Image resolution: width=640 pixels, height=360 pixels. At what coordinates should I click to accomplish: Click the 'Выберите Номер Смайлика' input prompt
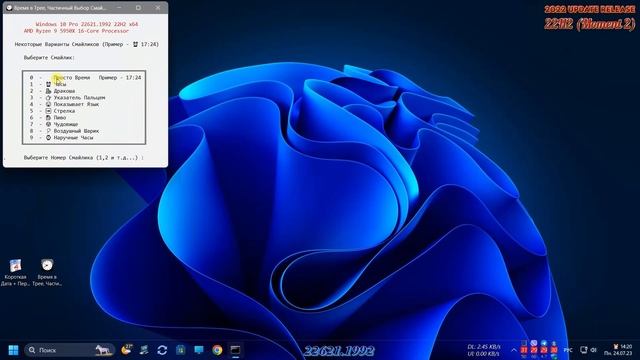pos(84,158)
